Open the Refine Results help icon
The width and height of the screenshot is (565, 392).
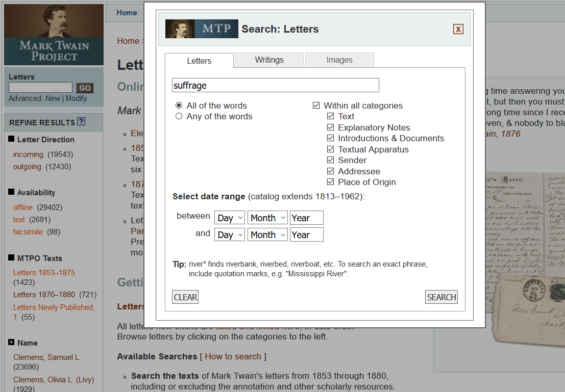tap(82, 122)
